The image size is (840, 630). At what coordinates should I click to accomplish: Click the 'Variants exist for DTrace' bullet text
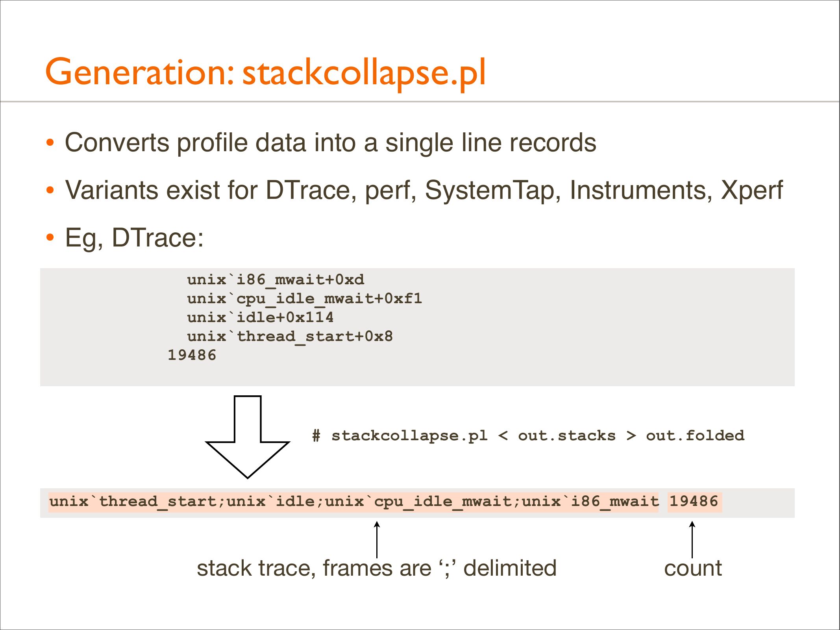coord(424,191)
